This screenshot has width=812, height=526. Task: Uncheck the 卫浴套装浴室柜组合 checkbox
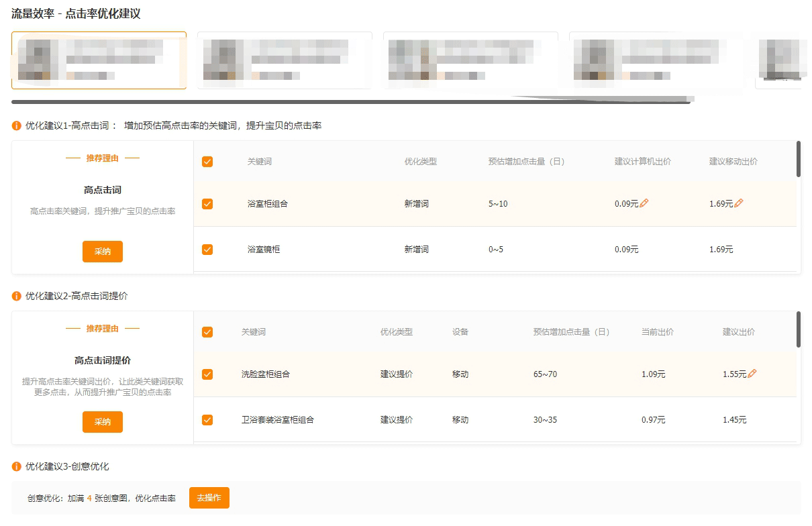[x=207, y=420]
